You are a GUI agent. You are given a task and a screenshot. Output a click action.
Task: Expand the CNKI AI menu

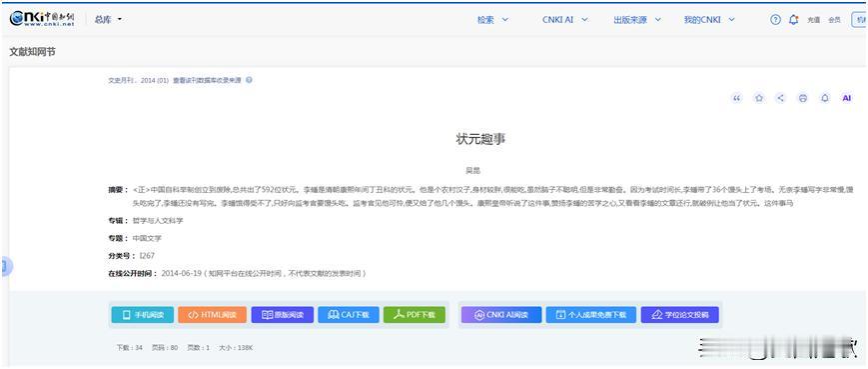click(564, 19)
